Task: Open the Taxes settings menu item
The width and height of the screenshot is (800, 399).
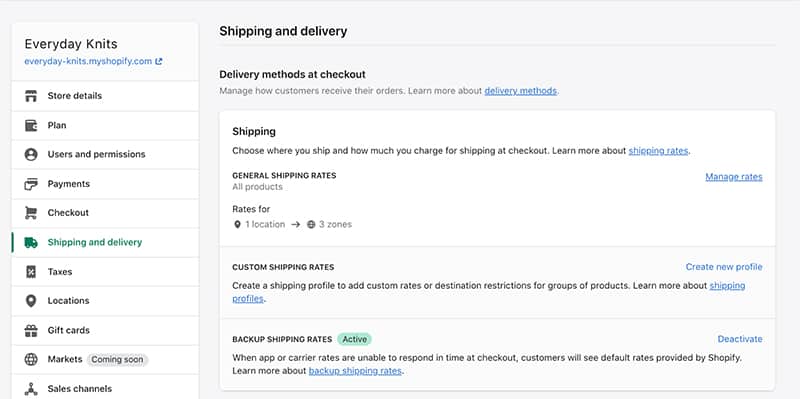Action: pyautogui.click(x=105, y=272)
